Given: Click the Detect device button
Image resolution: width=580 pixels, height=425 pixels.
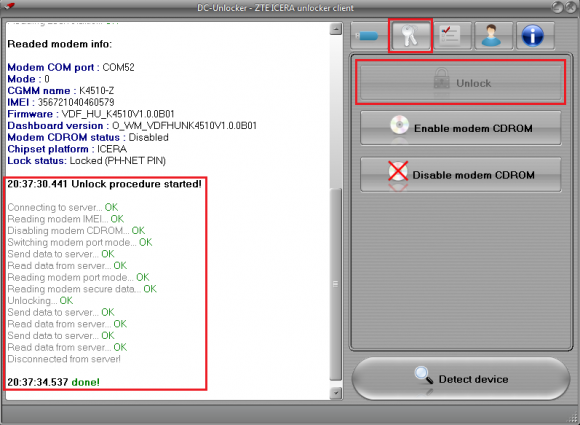Looking at the screenshot, I should pyautogui.click(x=461, y=379).
